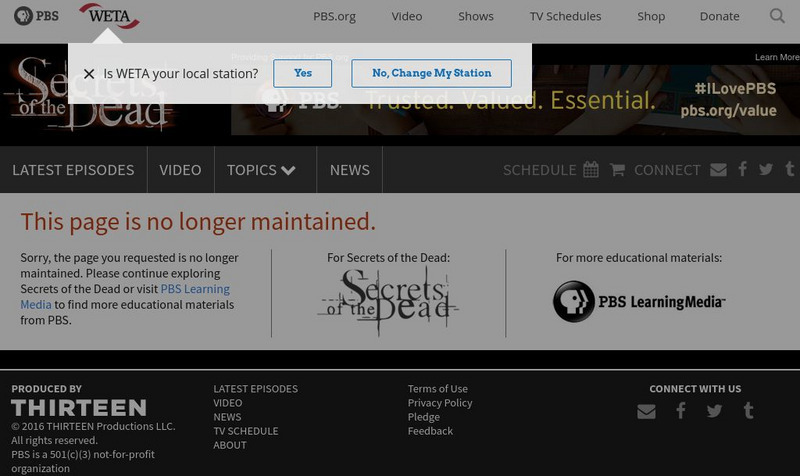Click the CONNECT label in the show menu
This screenshot has height=476, width=800.
pyautogui.click(x=667, y=170)
